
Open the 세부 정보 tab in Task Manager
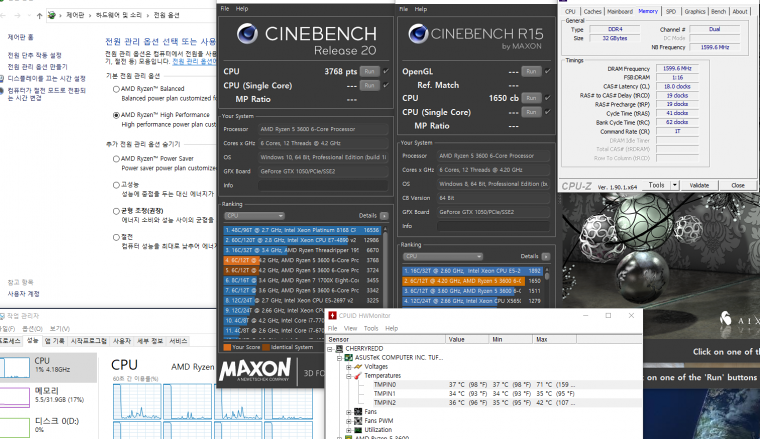coord(150,341)
